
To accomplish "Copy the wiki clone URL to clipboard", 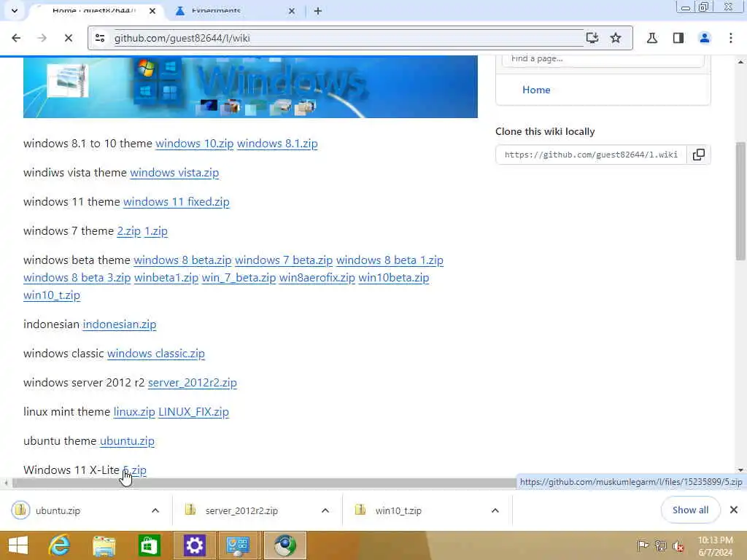I will (698, 155).
